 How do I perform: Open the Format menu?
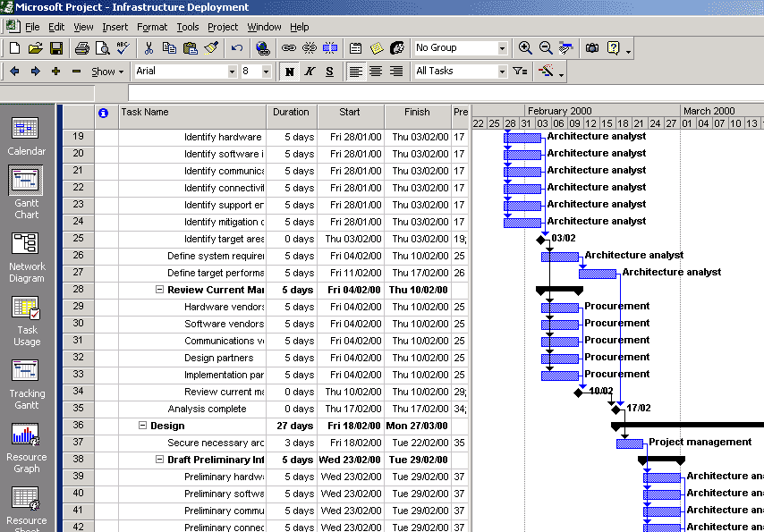(152, 27)
